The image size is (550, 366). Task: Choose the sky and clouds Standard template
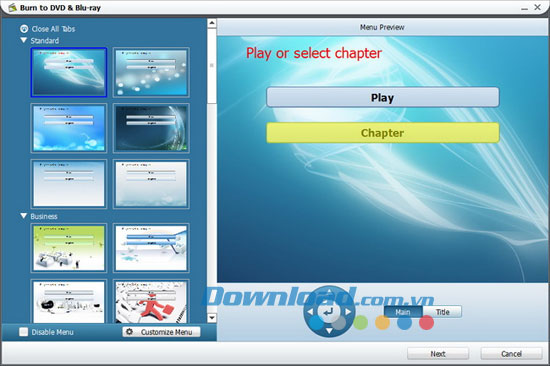tap(69, 128)
